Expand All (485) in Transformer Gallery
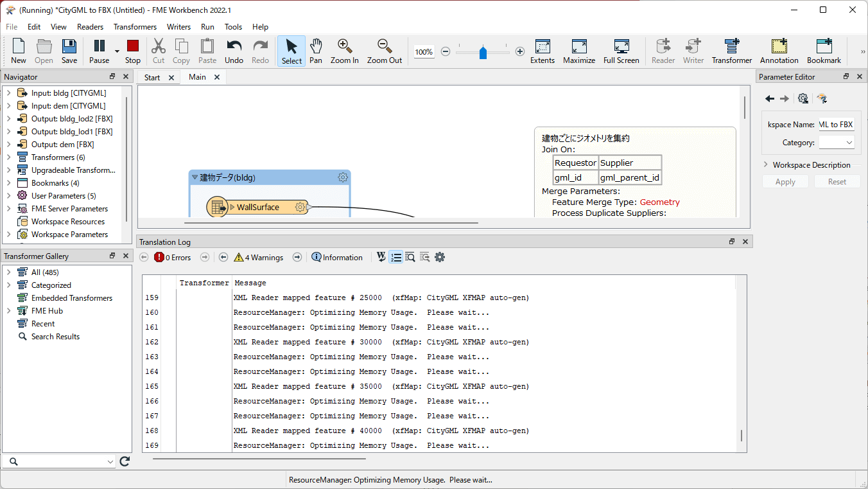 [8, 272]
